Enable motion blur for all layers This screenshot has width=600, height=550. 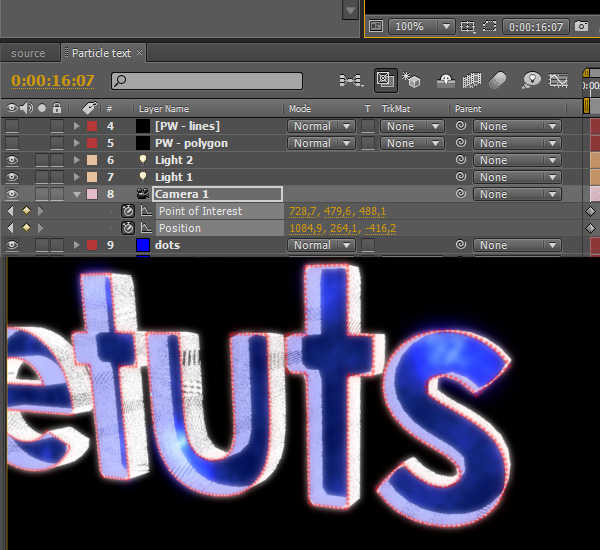tap(497, 80)
